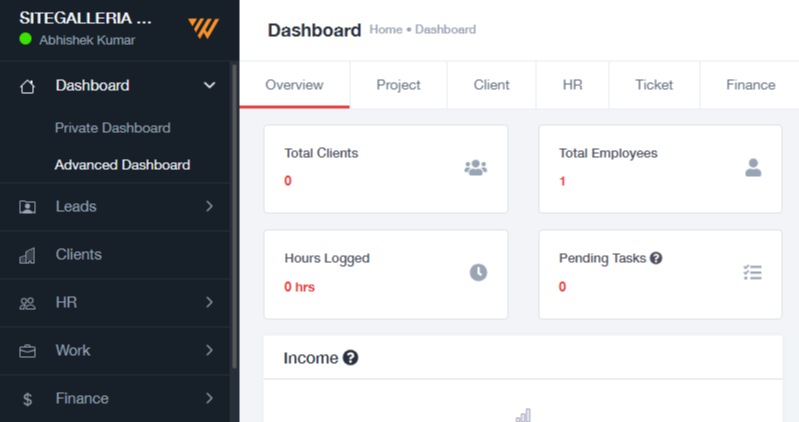Screen dimensions: 799x422
Task: Click the Clients building icon
Action: 28,255
